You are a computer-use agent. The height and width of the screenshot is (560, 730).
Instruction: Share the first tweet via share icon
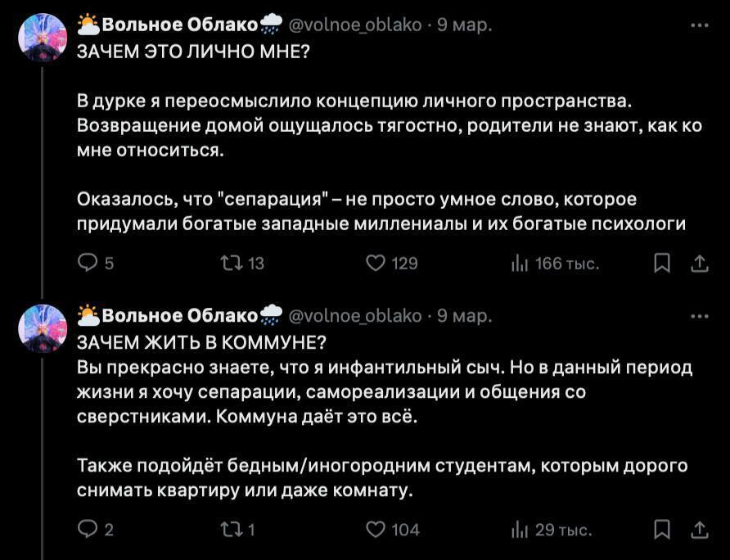[x=700, y=263]
